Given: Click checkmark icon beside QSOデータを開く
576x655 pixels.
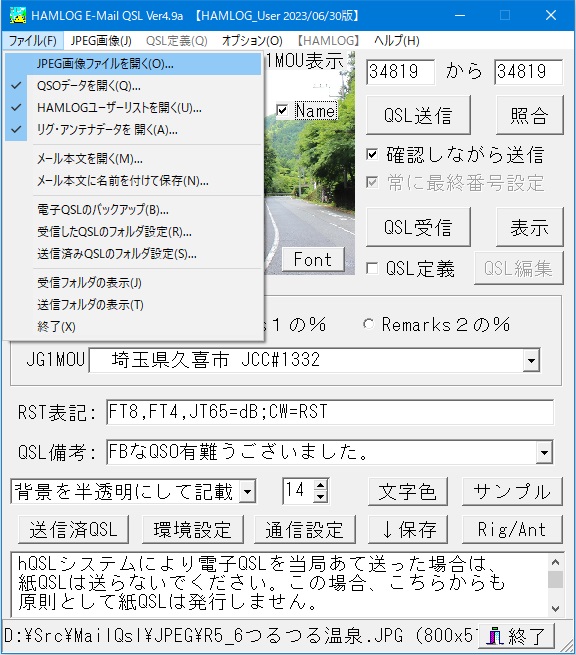Looking at the screenshot, I should click(16, 86).
